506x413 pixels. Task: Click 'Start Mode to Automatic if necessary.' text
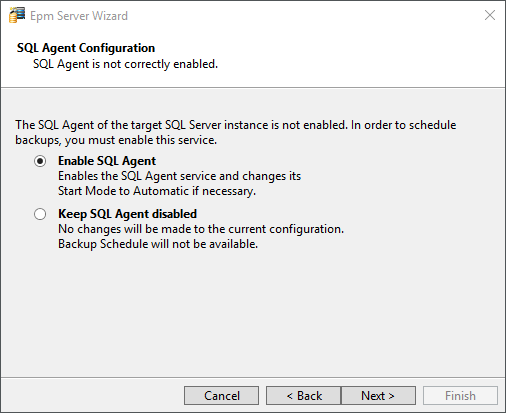tap(157, 191)
